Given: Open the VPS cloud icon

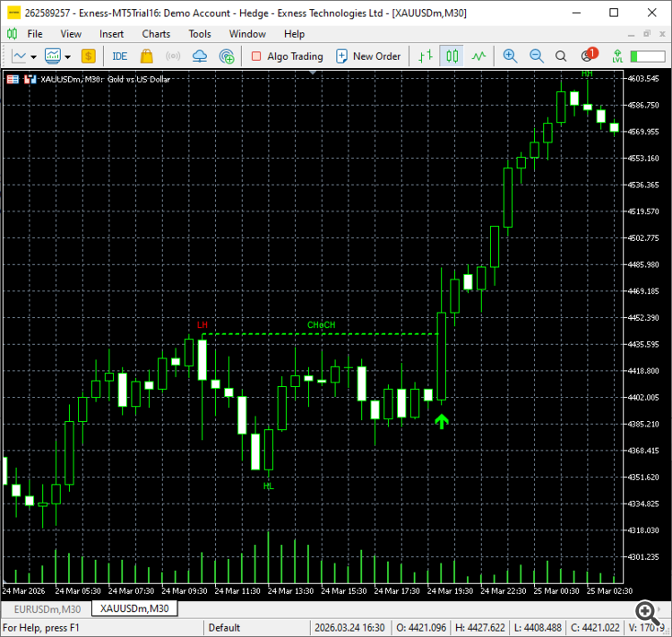Looking at the screenshot, I should tap(200, 56).
